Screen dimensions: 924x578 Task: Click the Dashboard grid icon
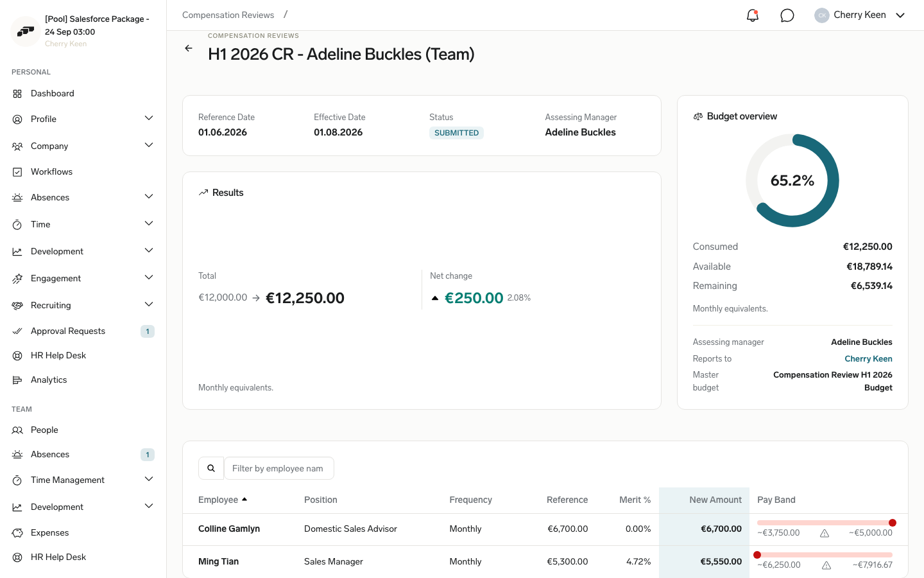pyautogui.click(x=17, y=94)
